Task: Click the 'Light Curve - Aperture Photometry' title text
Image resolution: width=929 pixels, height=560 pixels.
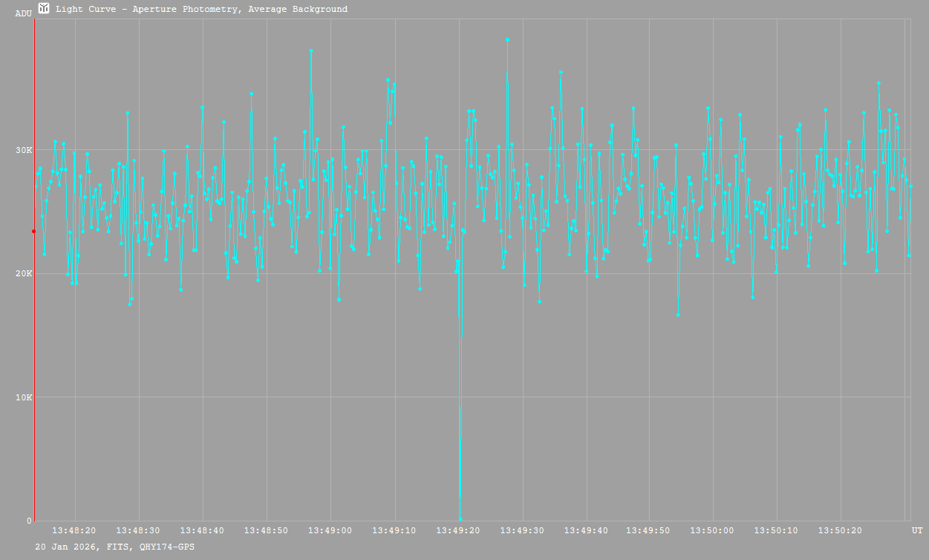Action: (x=201, y=10)
